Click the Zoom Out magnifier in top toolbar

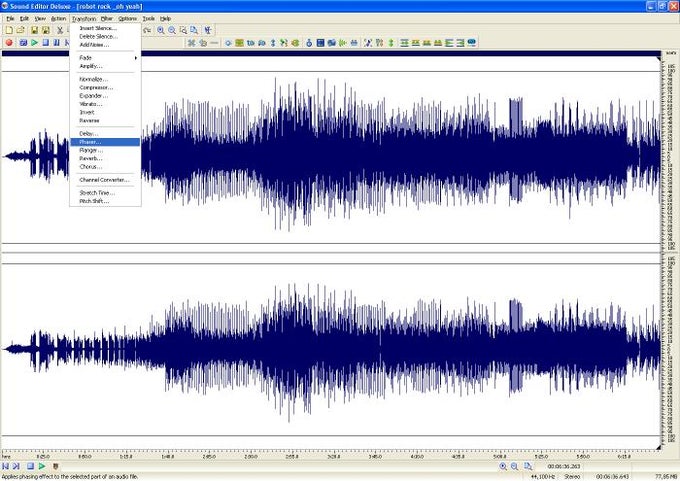pyautogui.click(x=172, y=30)
